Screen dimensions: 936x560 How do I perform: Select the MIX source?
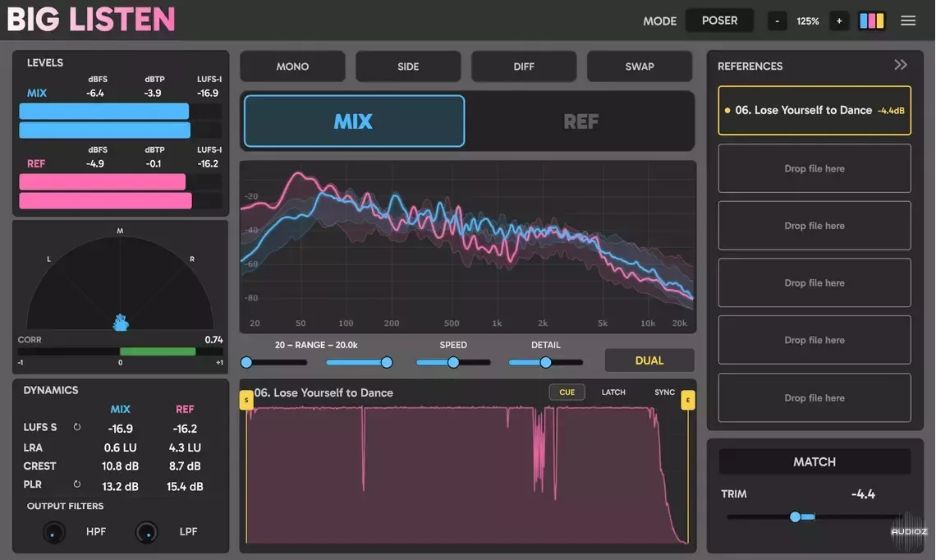coord(354,122)
